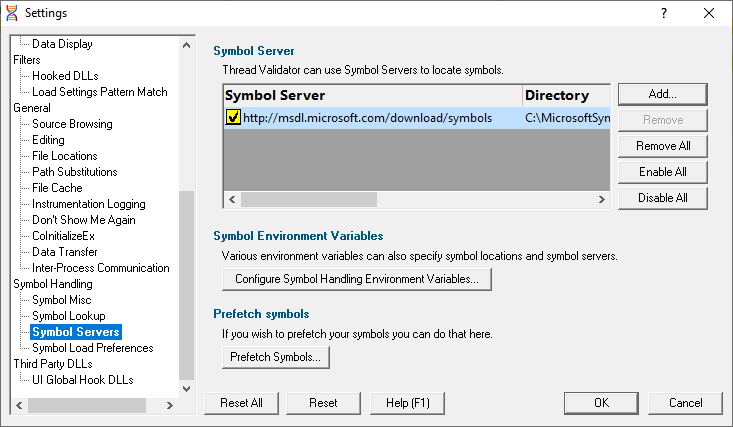Select CoInitializeEx in settings tree
Image resolution: width=733 pixels, height=427 pixels.
coord(63,236)
